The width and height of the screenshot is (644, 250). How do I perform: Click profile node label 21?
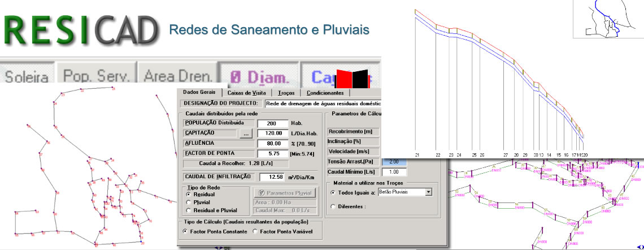[417, 154]
